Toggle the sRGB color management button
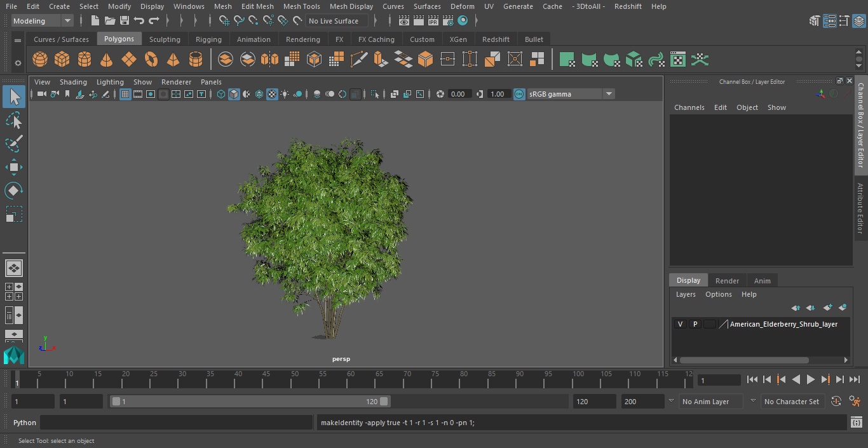 [x=519, y=94]
